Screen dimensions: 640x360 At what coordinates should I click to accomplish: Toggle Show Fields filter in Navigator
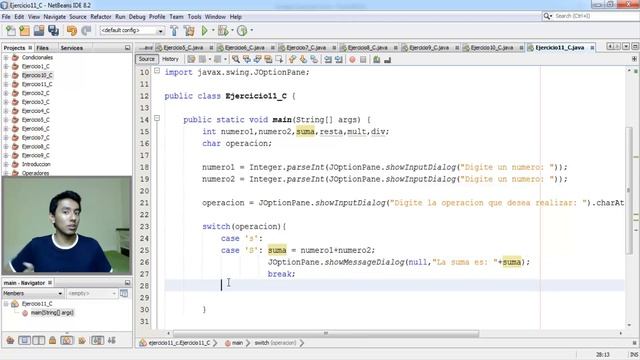pyautogui.click(x=24, y=340)
